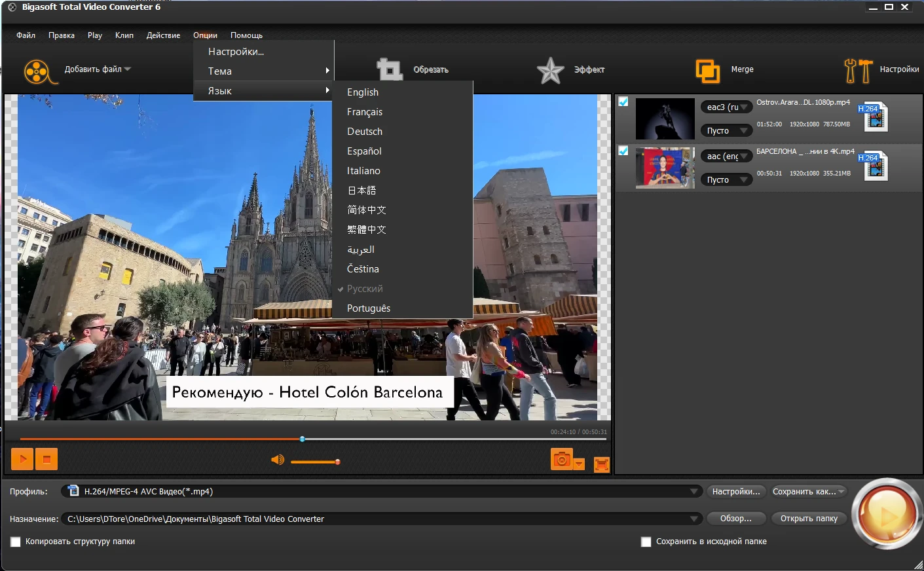Click the Add File film reel icon
This screenshot has width=924, height=571.
click(37, 71)
